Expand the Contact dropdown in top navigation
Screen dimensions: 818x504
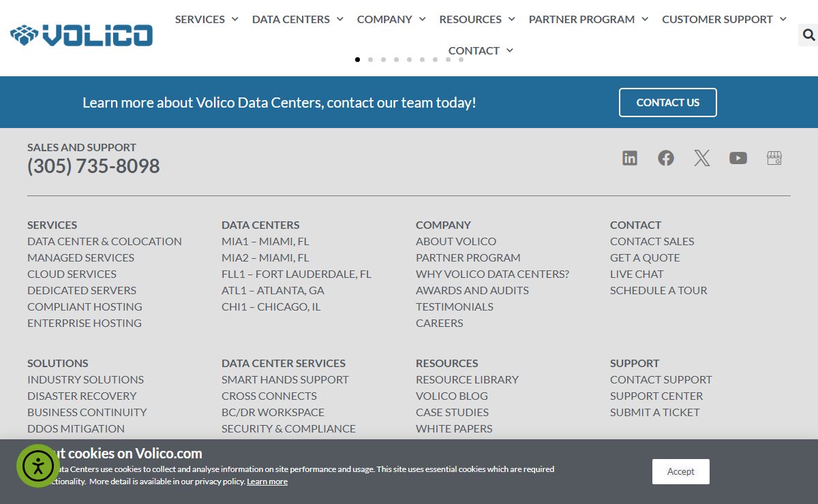481,50
